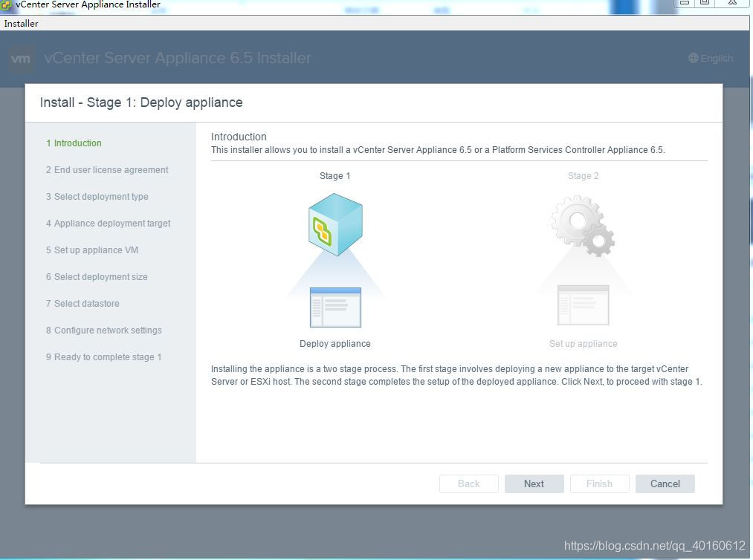753x560 pixels.
Task: Open the English language selector
Action: point(711,59)
